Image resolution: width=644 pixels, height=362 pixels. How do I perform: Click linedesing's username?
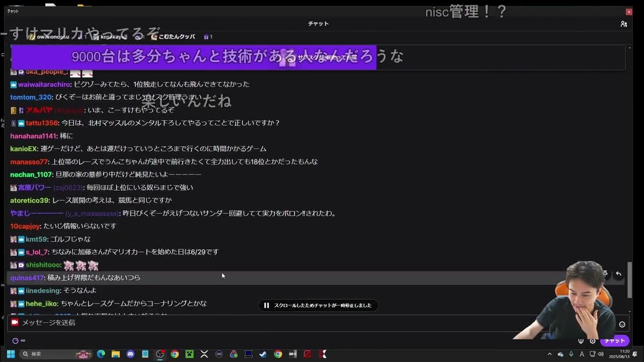tap(43, 291)
